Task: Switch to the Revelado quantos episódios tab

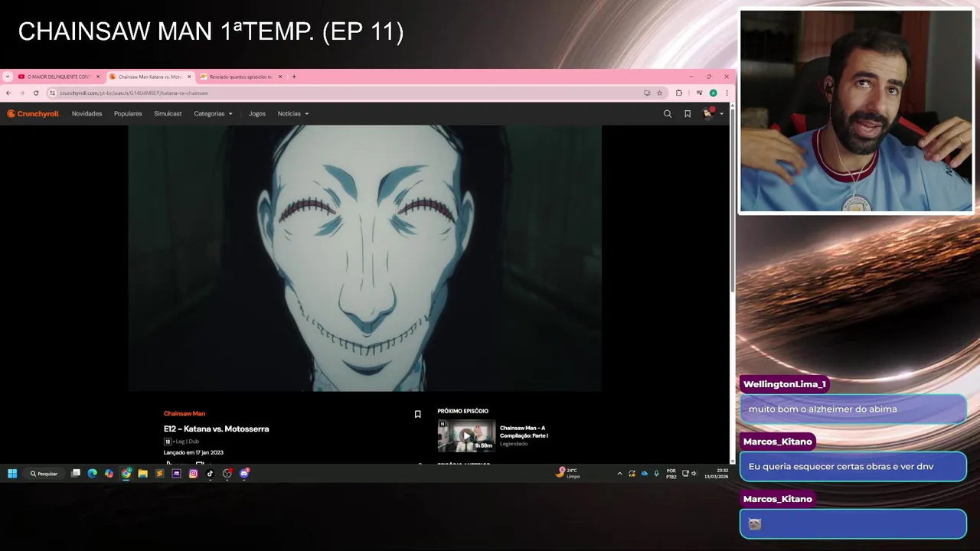Action: [240, 77]
